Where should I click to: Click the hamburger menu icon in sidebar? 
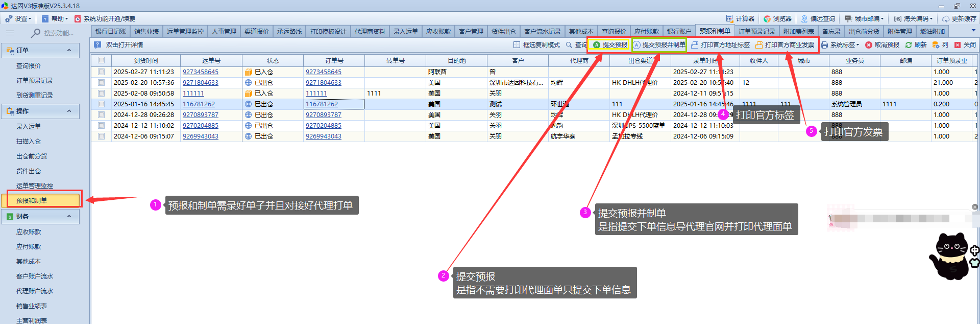coord(10,33)
